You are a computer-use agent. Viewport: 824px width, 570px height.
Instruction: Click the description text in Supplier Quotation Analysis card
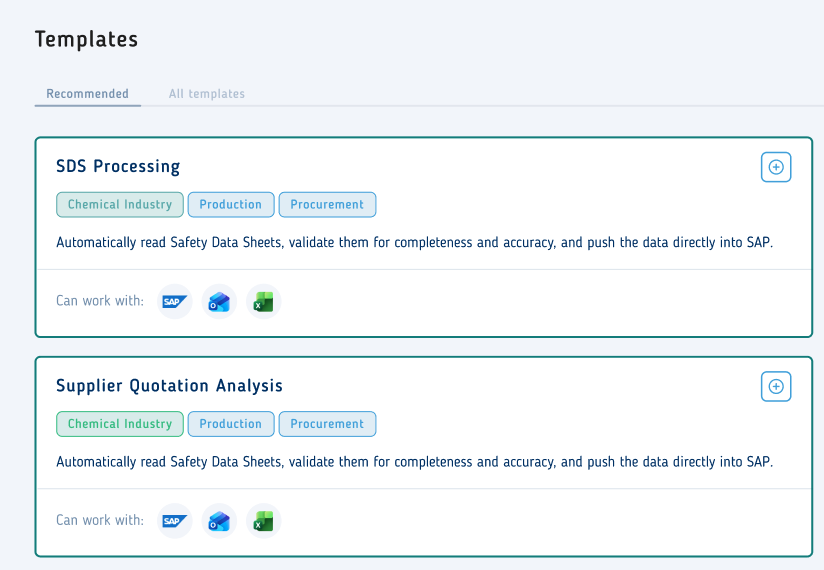[415, 462]
